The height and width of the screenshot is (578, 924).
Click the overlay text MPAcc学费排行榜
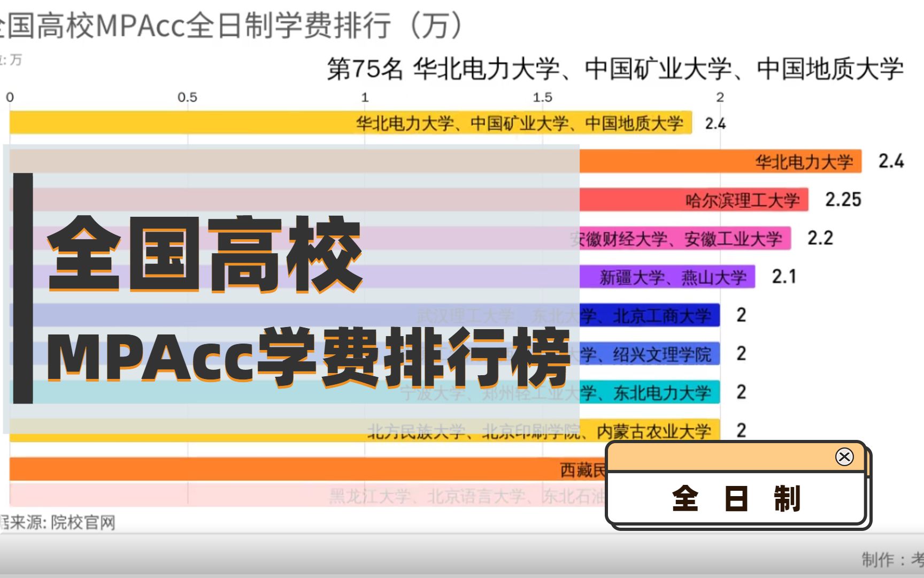[309, 358]
